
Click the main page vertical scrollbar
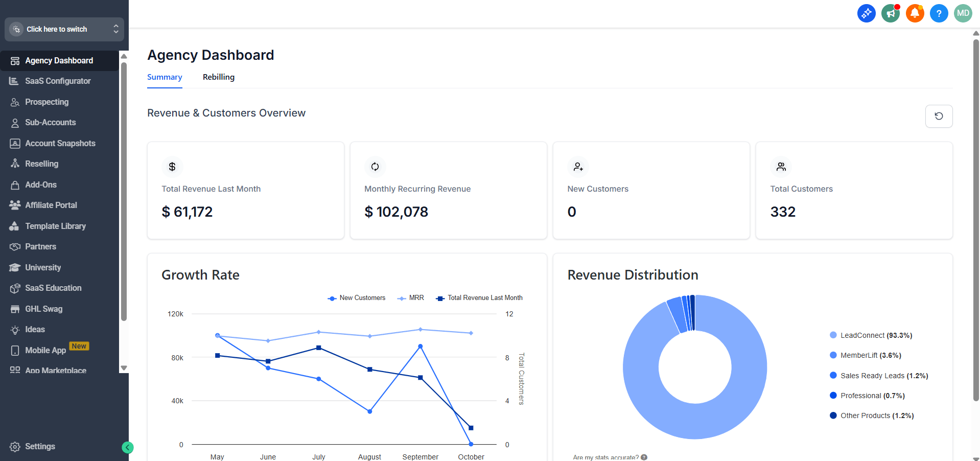click(x=976, y=220)
